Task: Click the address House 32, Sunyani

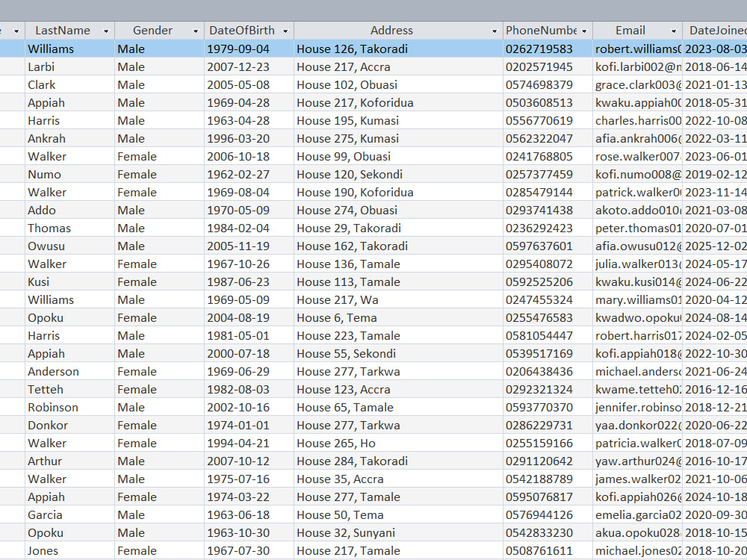Action: (x=398, y=533)
